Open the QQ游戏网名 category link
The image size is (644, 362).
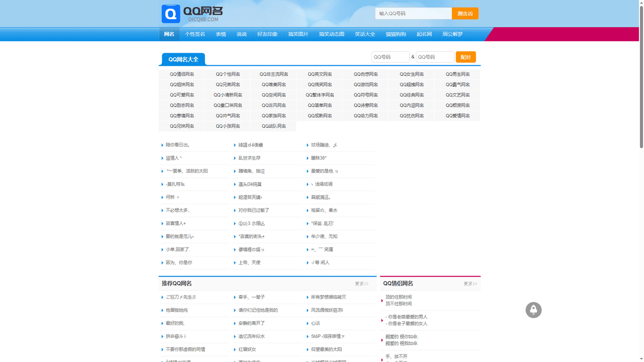366,84
